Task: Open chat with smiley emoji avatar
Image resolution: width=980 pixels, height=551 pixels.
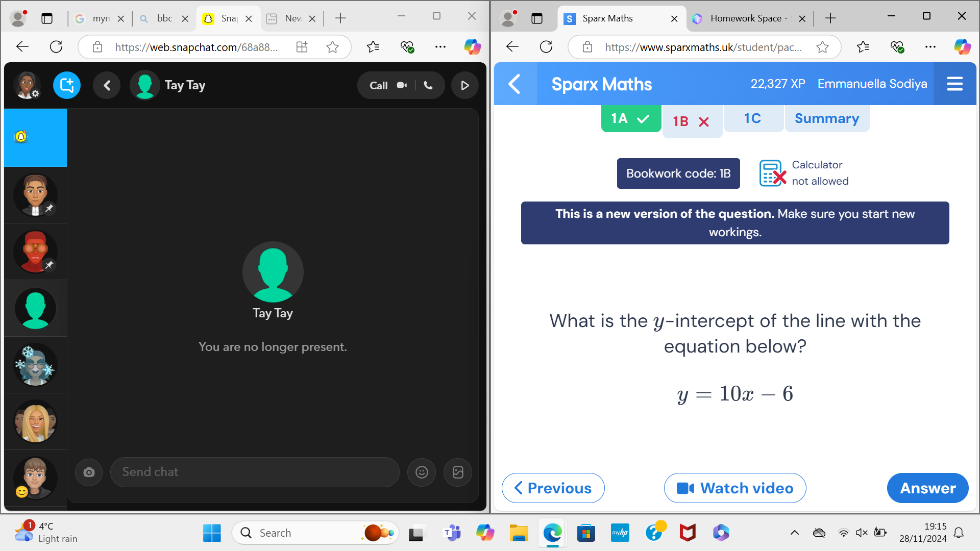Action: point(35,478)
